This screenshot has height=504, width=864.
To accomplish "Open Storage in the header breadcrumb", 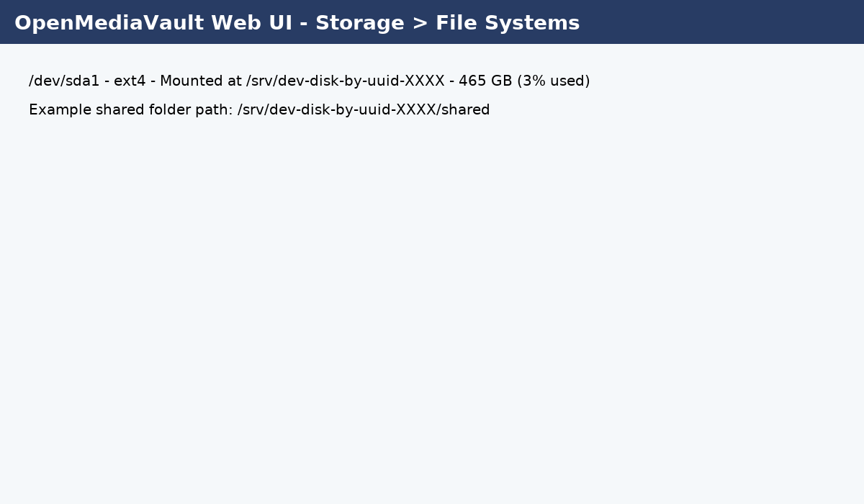I will click(359, 23).
